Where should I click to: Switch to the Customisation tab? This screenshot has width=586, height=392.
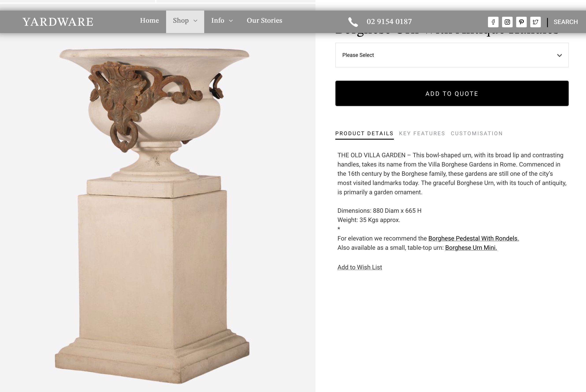pyautogui.click(x=477, y=133)
